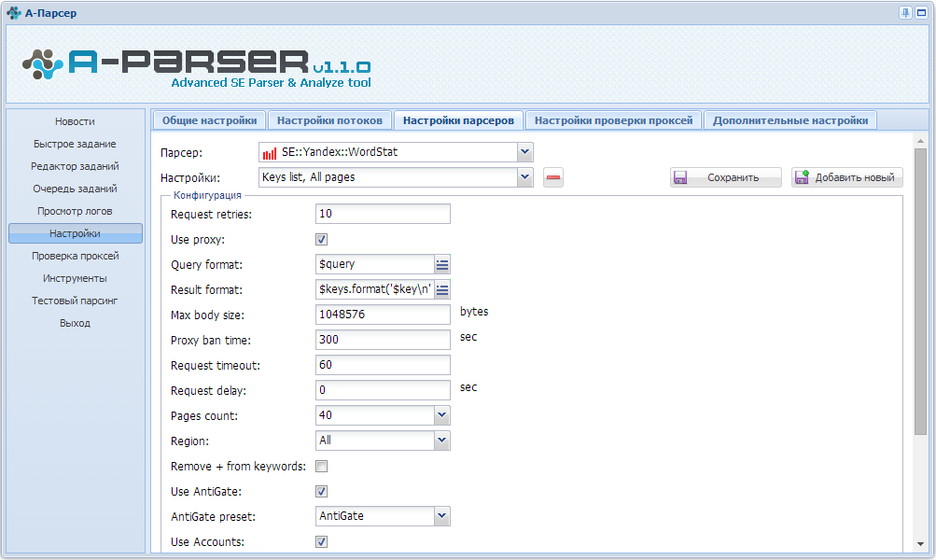
Task: Click the scrollbar down arrow
Action: tap(920, 544)
